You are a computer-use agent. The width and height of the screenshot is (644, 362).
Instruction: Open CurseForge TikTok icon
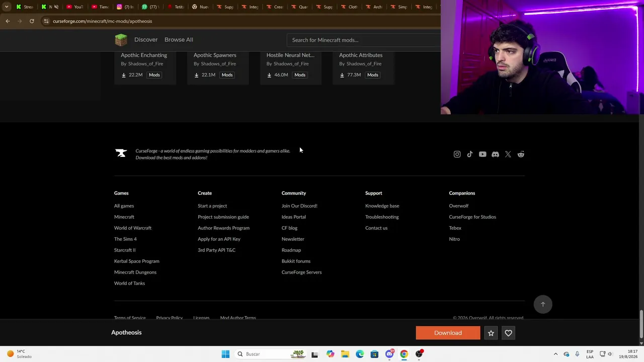(x=470, y=154)
